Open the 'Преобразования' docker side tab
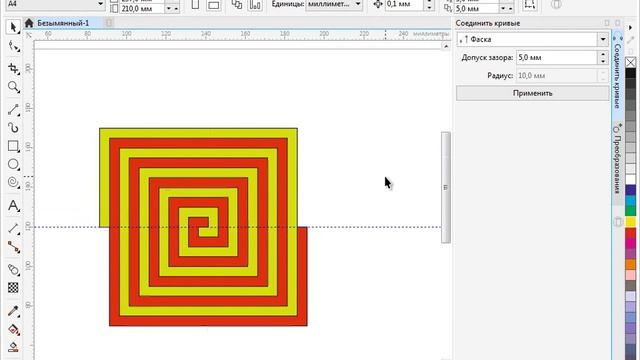This screenshot has height=360, width=640. coord(617,160)
